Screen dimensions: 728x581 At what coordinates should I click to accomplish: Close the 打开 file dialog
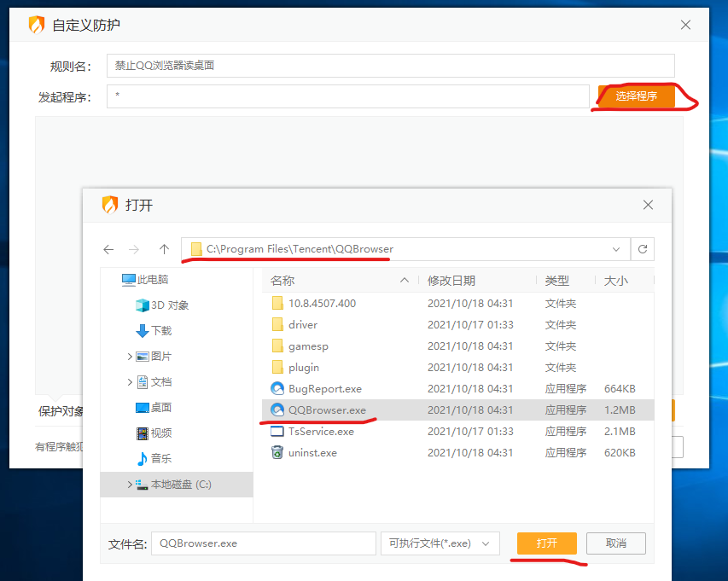pos(648,205)
